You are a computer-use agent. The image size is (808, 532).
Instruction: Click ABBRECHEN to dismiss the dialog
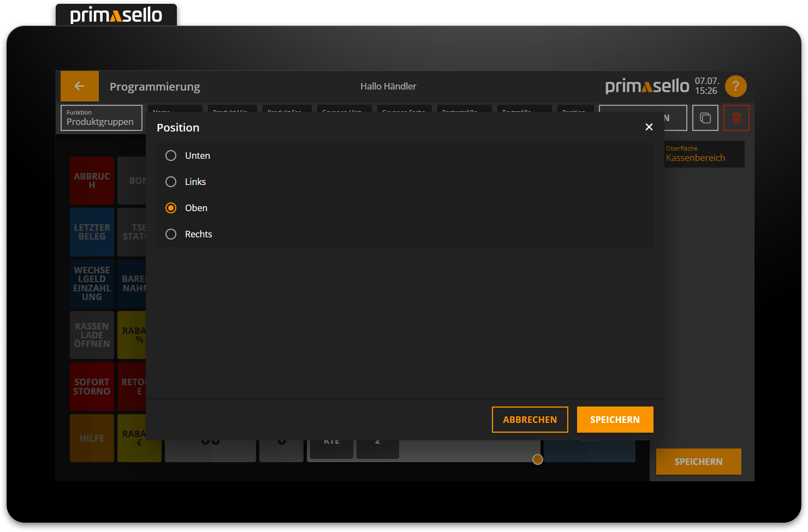(x=530, y=419)
